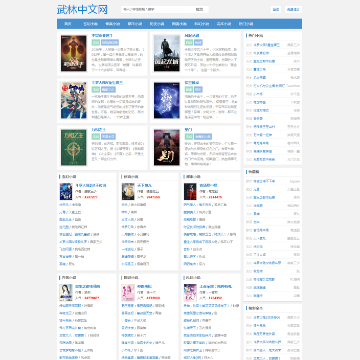Focus the search box in the header
Screen dimensions: 360x360
[155, 9]
